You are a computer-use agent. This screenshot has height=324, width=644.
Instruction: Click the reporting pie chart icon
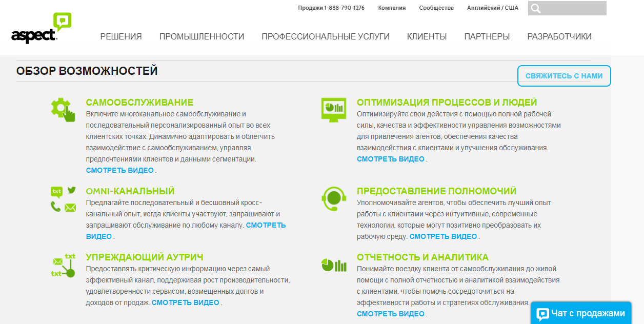[x=334, y=265]
